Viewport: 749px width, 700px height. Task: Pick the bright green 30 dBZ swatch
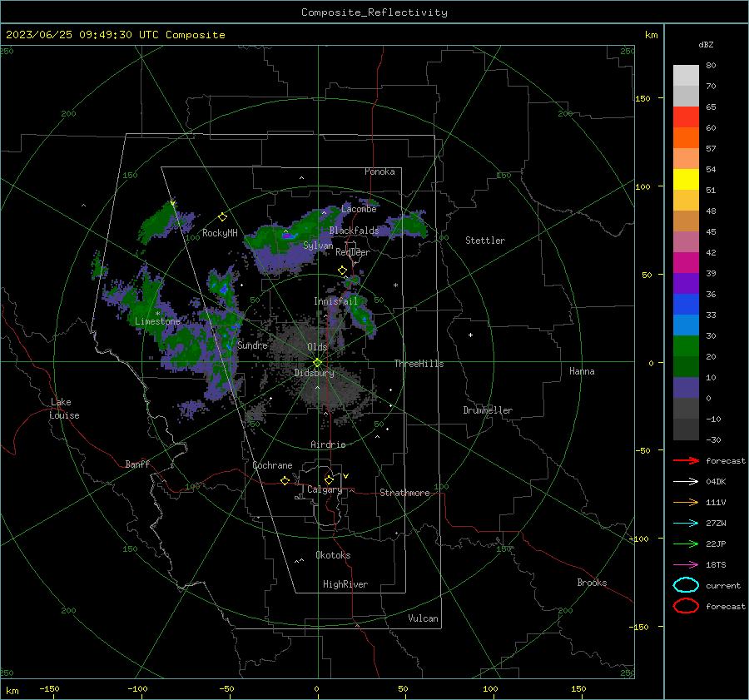[686, 345]
